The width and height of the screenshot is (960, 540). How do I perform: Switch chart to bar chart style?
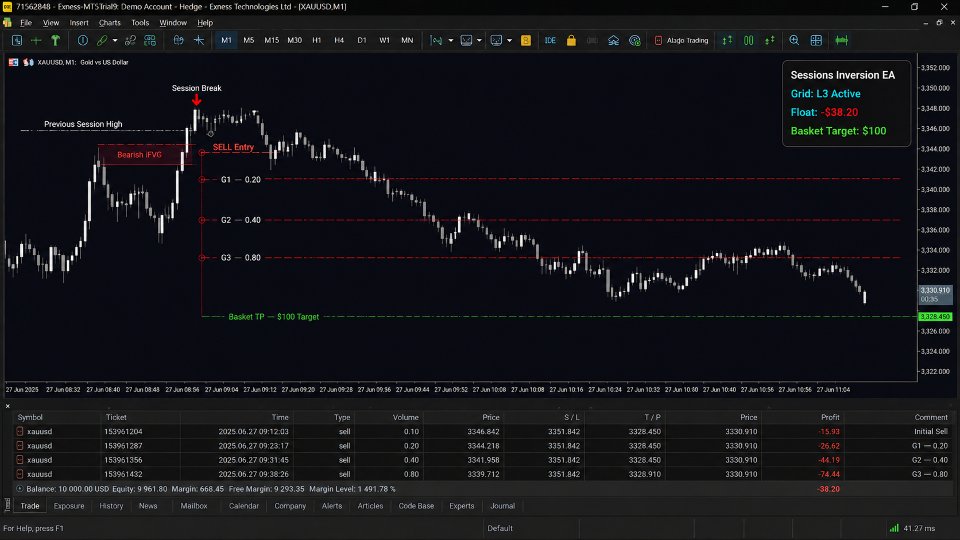[x=727, y=40]
